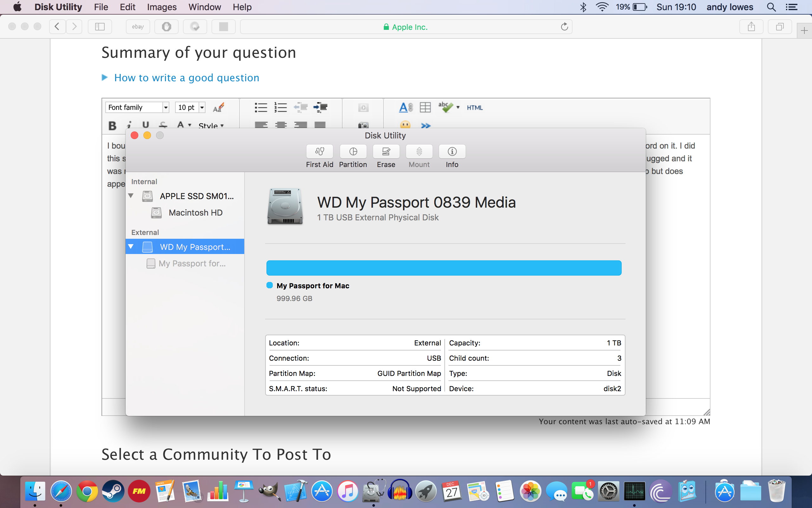
Task: Justify text in the editor
Action: (x=320, y=125)
